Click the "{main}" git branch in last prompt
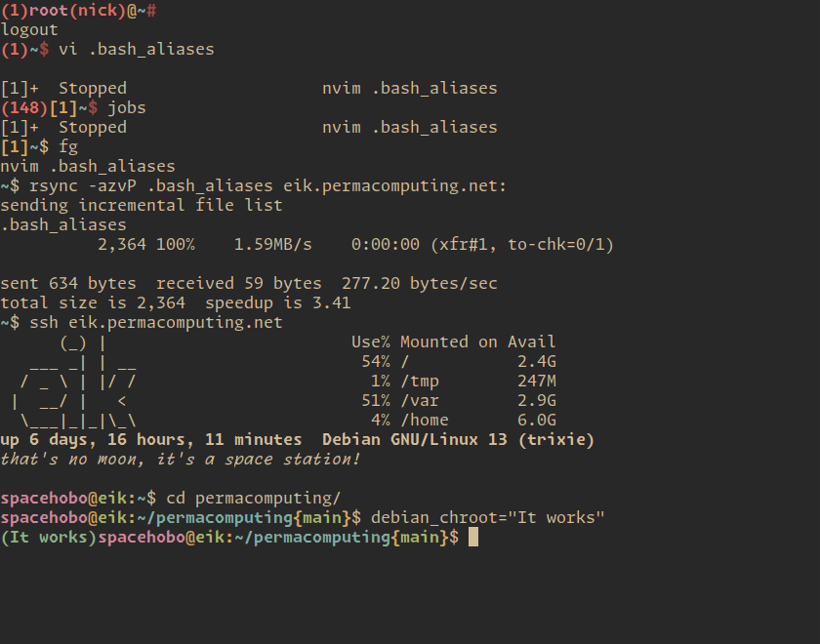Viewport: 820px width, 644px height. pos(420,537)
